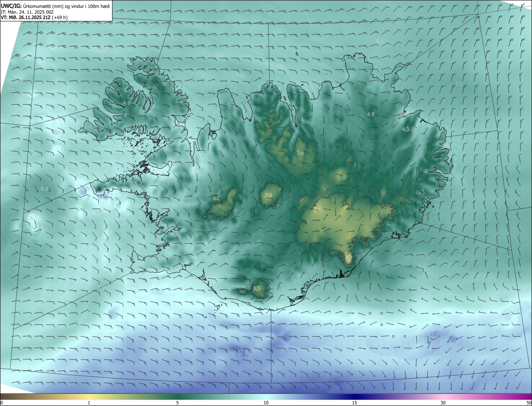Click the 6.9 precipitation value
Screen dimensions: 532x406
click(x=44, y=188)
